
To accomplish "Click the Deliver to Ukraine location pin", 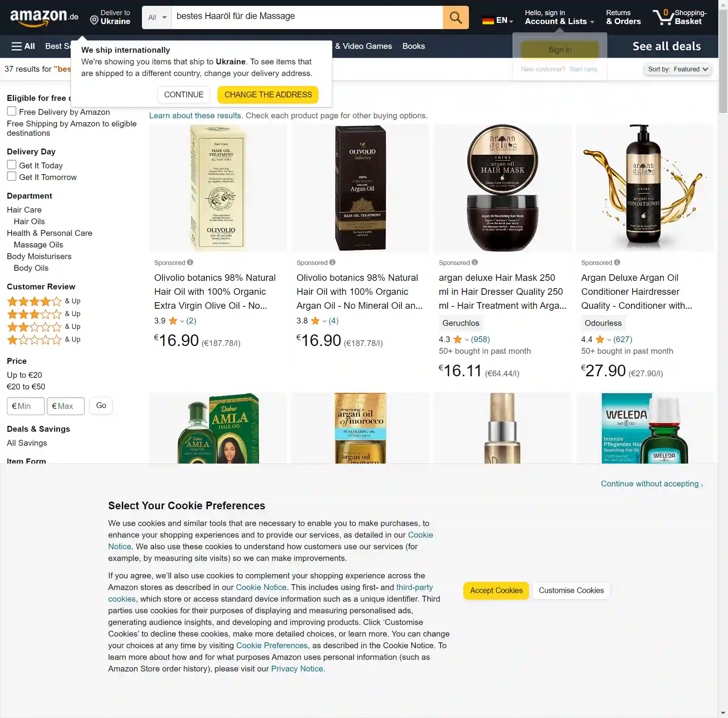I will click(94, 20).
